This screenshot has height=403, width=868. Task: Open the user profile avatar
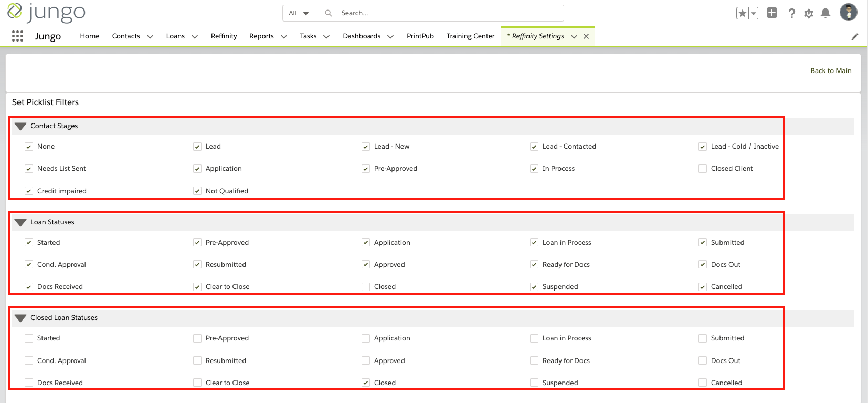848,12
